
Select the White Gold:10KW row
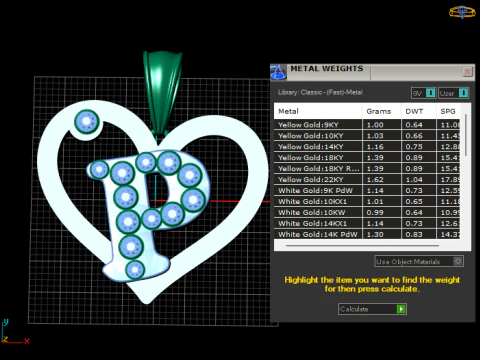coord(367,213)
